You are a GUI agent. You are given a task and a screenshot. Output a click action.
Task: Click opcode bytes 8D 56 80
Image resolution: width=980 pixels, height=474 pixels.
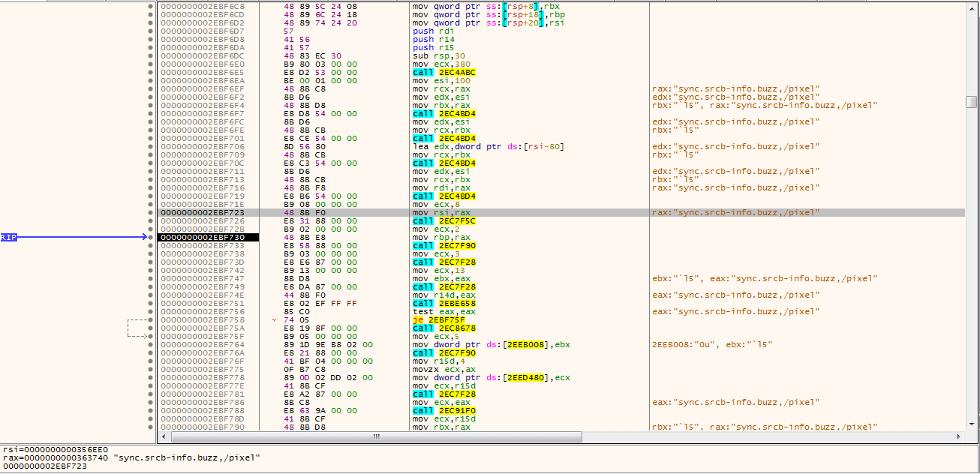[x=305, y=146]
